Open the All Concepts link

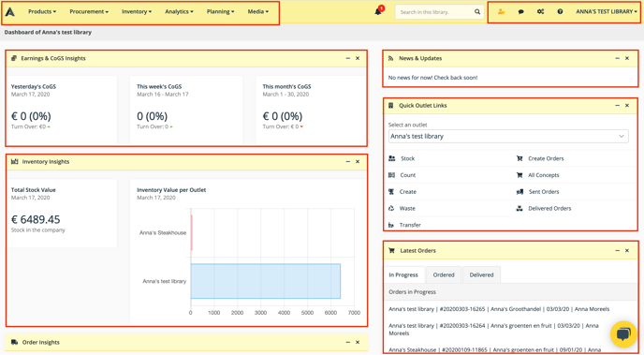543,175
